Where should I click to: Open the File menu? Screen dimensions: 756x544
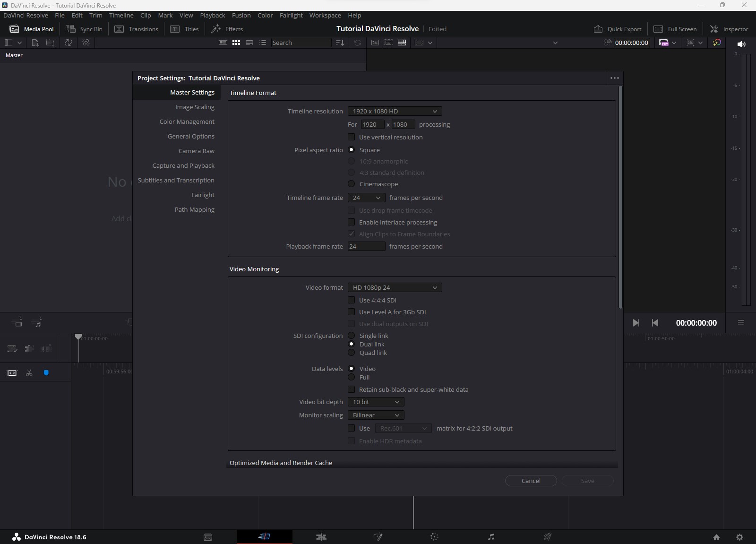coord(60,15)
